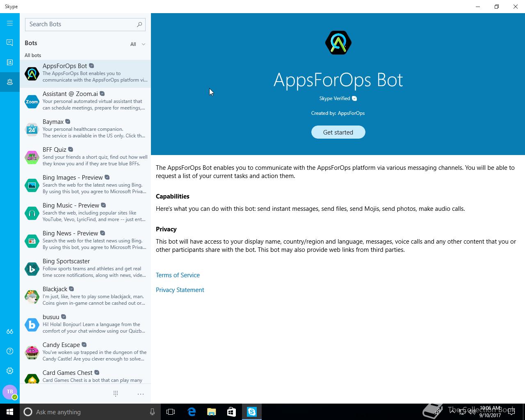525x420 pixels.
Task: Open the TB profile avatar
Action: click(x=10, y=392)
